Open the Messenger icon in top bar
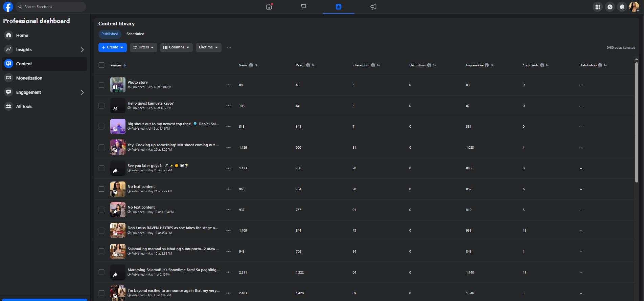 (x=610, y=7)
